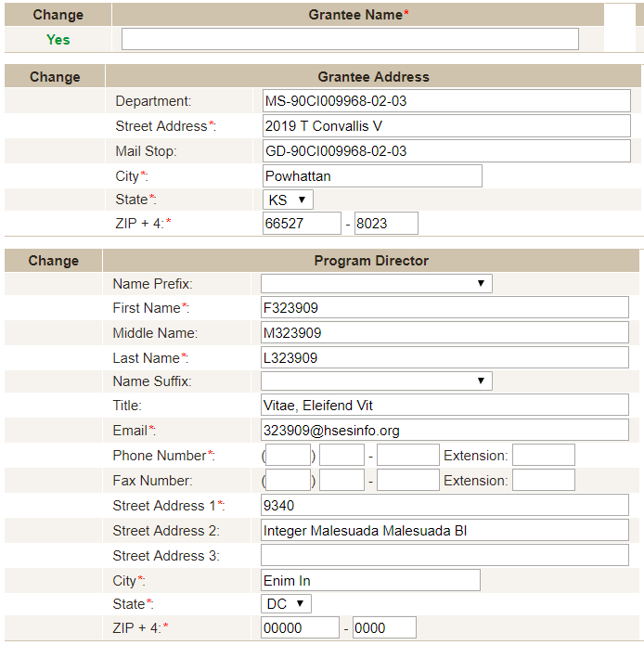Click the Title input field
The height and width of the screenshot is (645, 644).
click(445, 405)
